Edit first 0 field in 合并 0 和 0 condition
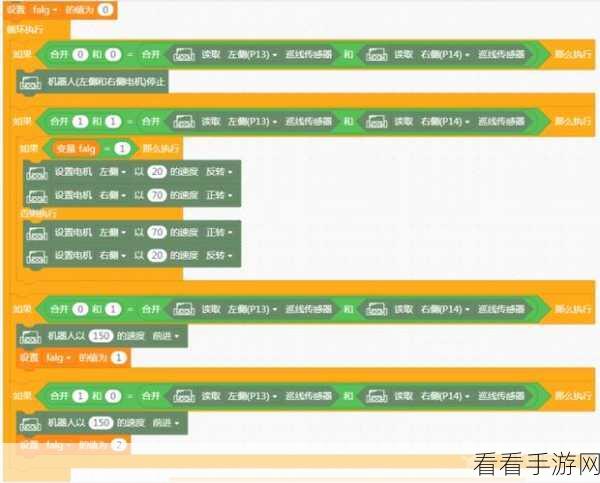 click(x=80, y=54)
